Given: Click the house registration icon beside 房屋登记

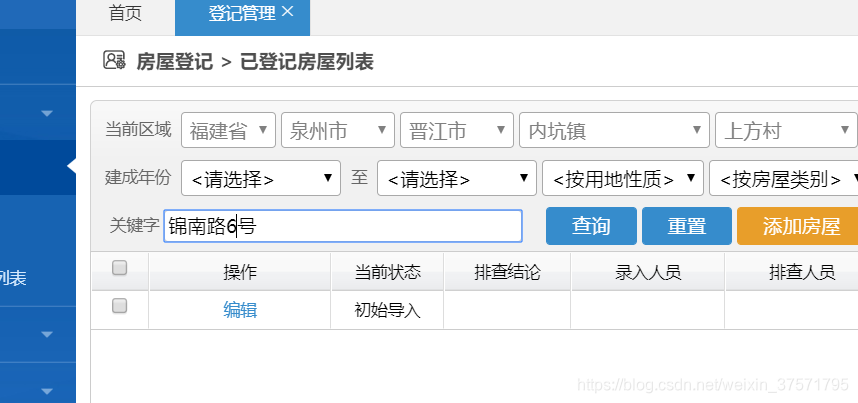Looking at the screenshot, I should click(114, 60).
